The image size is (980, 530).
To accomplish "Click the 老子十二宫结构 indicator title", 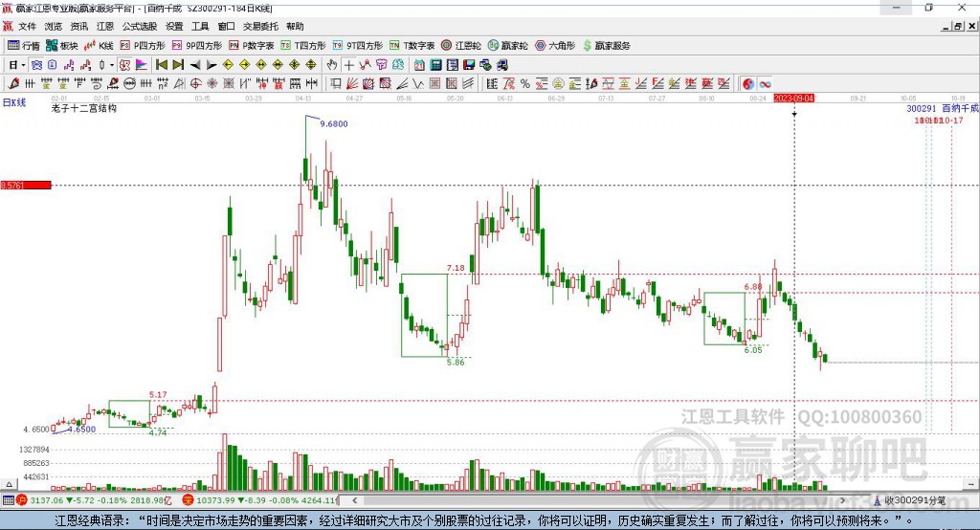I will 84,108.
